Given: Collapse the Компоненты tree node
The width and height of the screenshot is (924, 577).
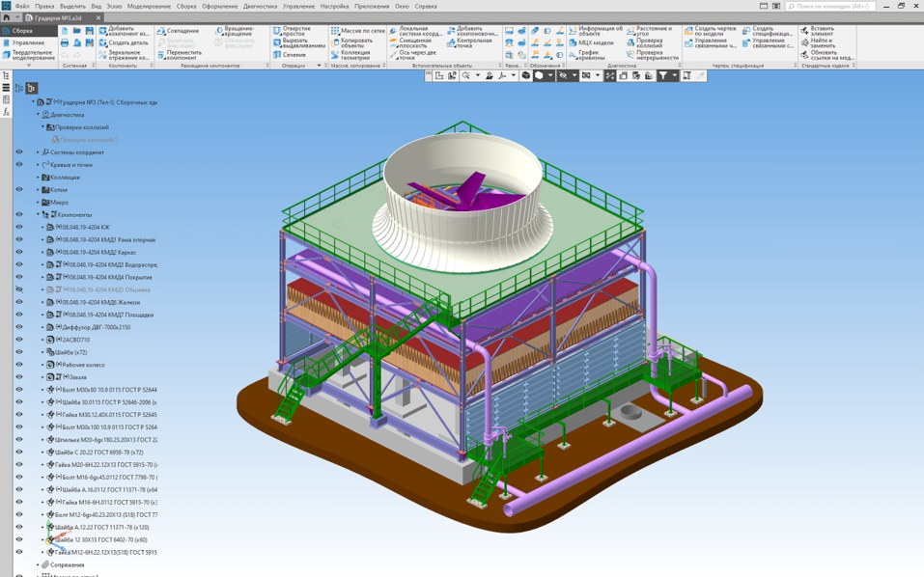Looking at the screenshot, I should coord(39,215).
